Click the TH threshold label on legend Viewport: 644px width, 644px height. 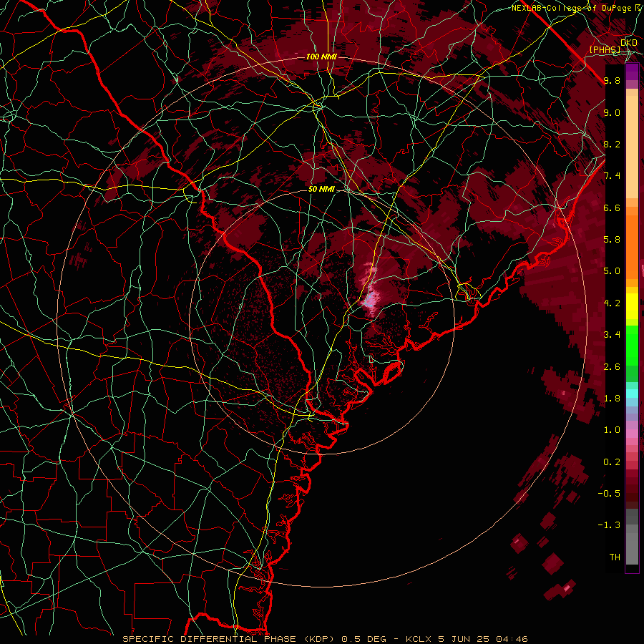point(615,557)
